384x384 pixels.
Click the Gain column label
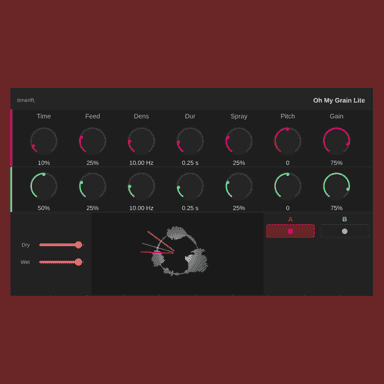pos(336,116)
